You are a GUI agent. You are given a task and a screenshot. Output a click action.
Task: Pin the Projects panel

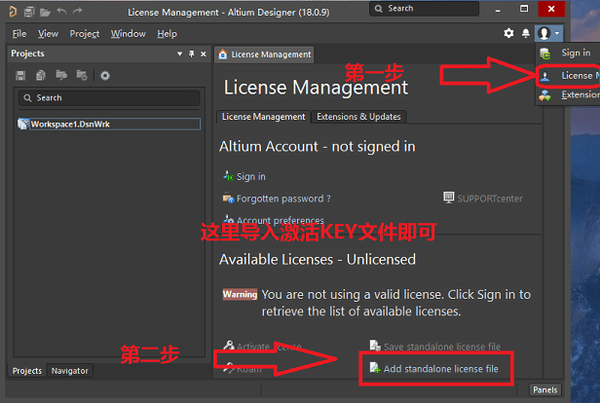click(x=191, y=54)
